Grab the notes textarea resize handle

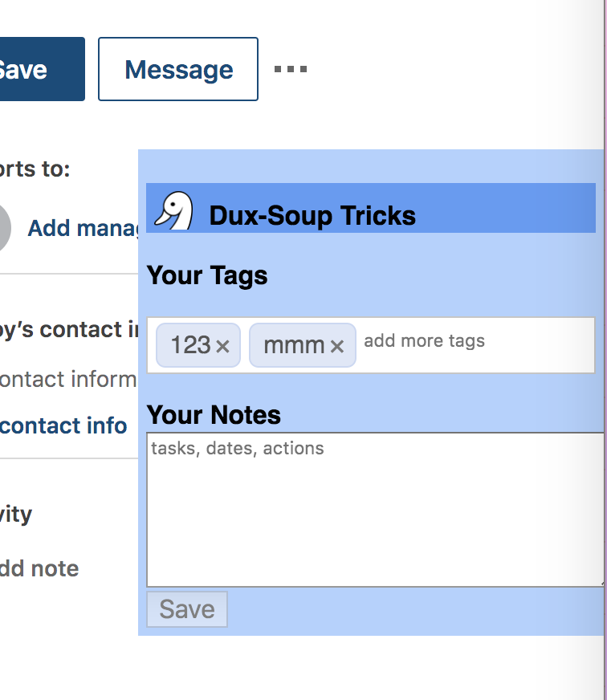point(601,583)
